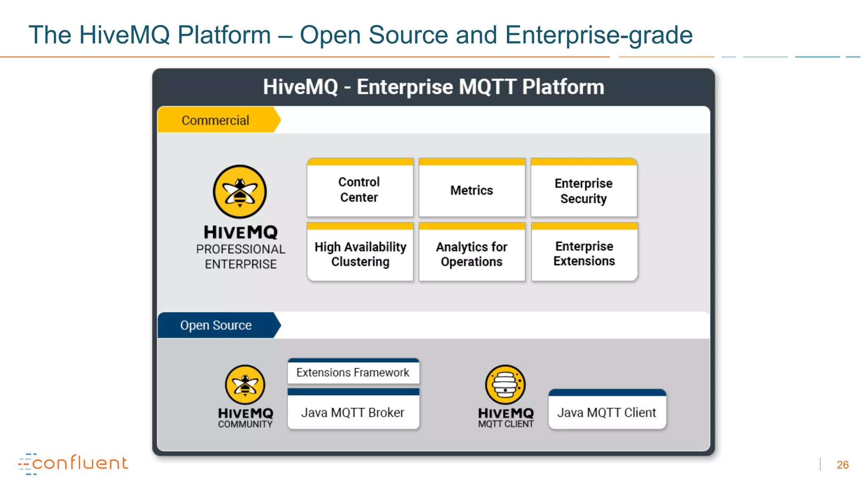868x488 pixels.
Task: Click the Confluent logo
Action: click(x=73, y=463)
